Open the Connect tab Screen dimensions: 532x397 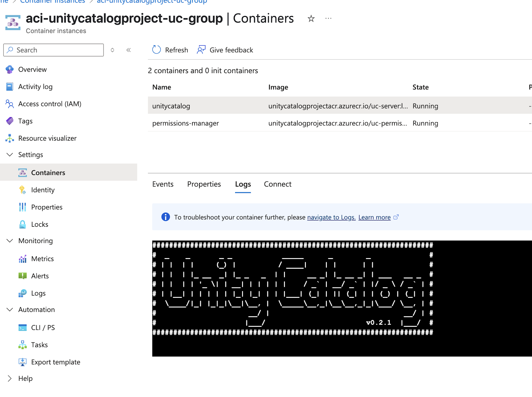tap(278, 184)
